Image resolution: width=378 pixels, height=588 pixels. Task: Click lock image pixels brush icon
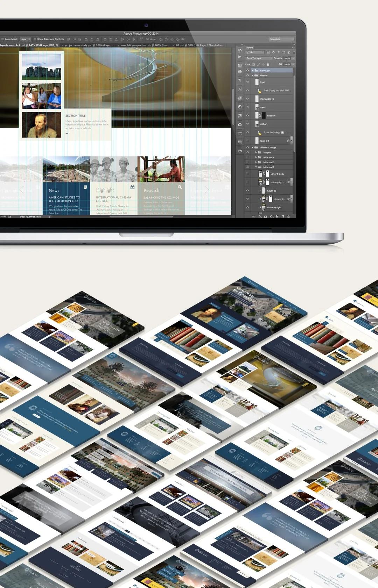click(x=259, y=64)
